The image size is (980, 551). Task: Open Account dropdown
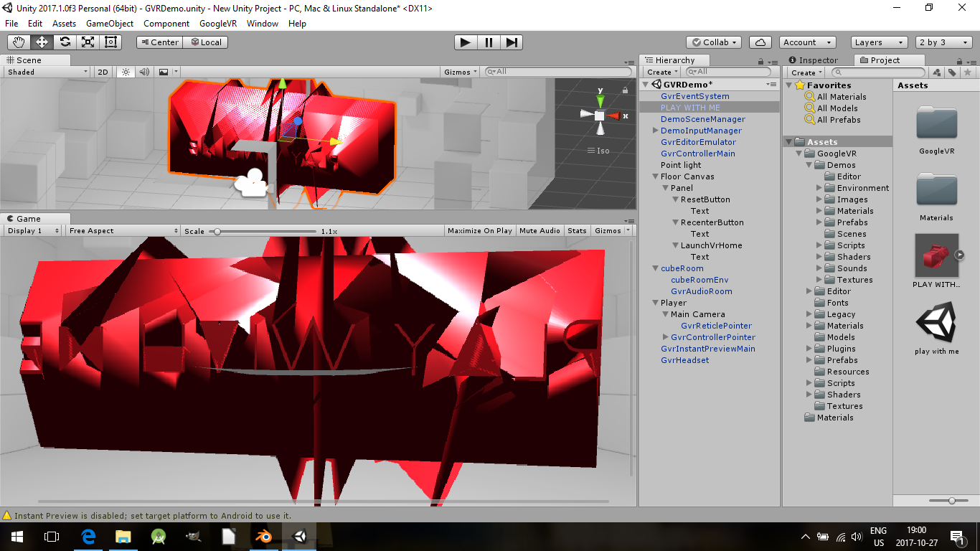(808, 42)
